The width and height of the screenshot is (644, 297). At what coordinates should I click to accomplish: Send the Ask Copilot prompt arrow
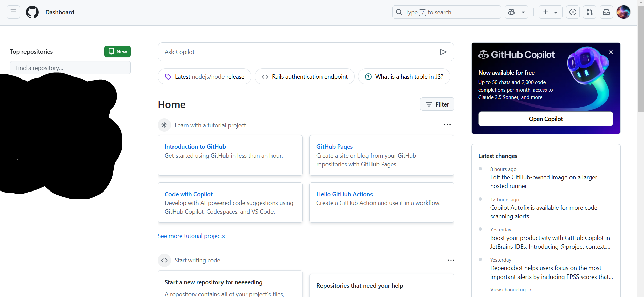(x=443, y=52)
